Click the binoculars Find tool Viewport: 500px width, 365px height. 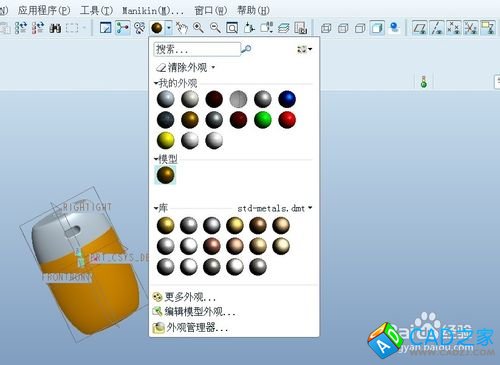point(55,28)
